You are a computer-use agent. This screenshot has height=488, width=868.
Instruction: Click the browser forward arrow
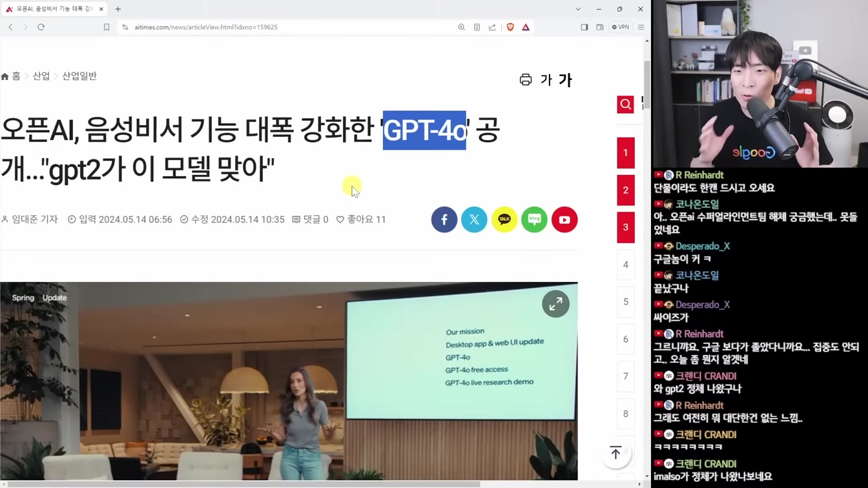click(25, 27)
